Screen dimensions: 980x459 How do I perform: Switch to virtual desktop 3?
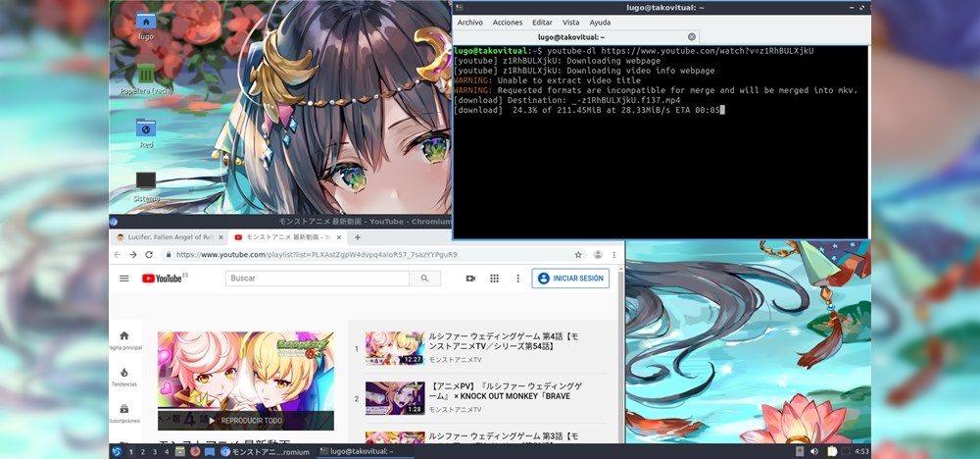pos(155,451)
